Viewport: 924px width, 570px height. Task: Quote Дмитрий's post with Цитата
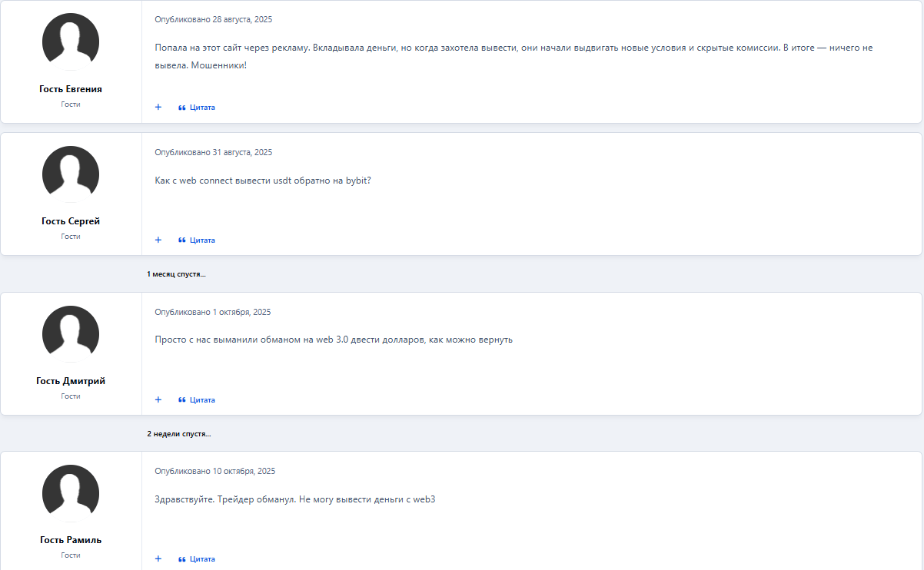197,400
